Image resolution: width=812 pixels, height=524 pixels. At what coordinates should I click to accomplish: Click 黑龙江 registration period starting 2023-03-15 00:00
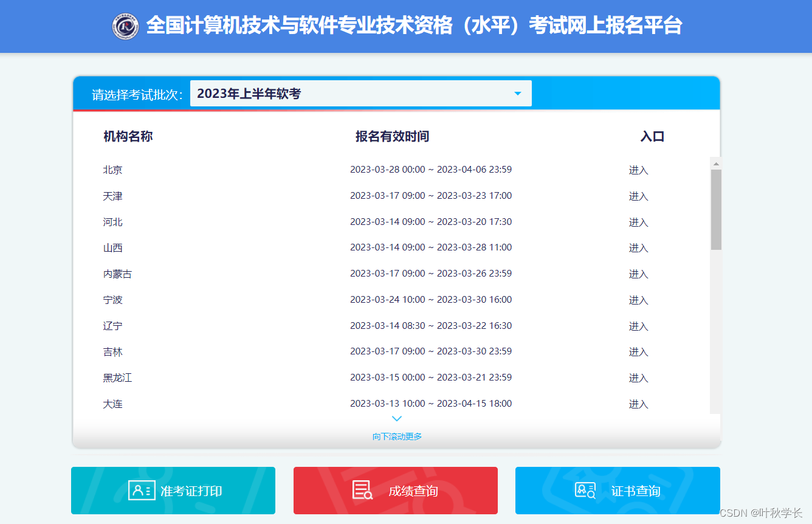click(x=431, y=377)
